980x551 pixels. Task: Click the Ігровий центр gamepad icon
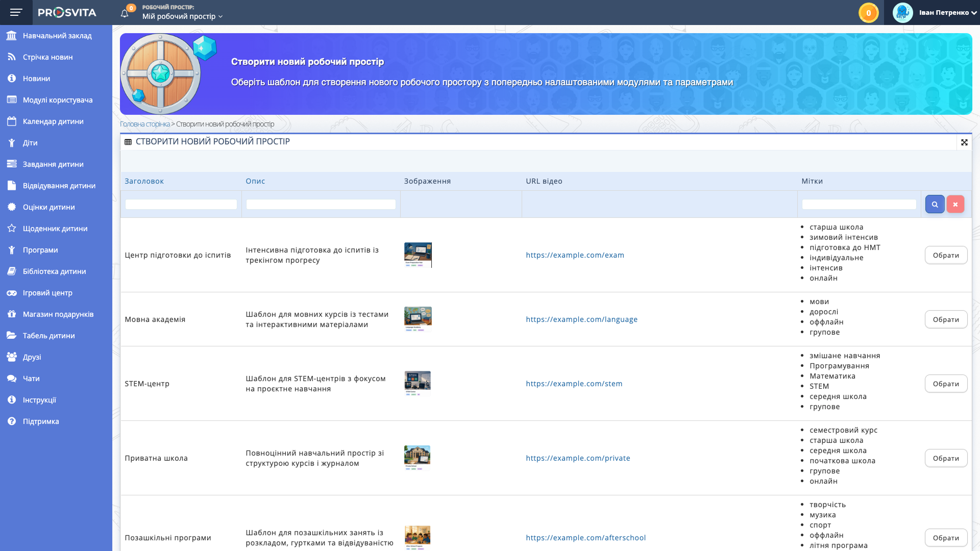click(12, 293)
